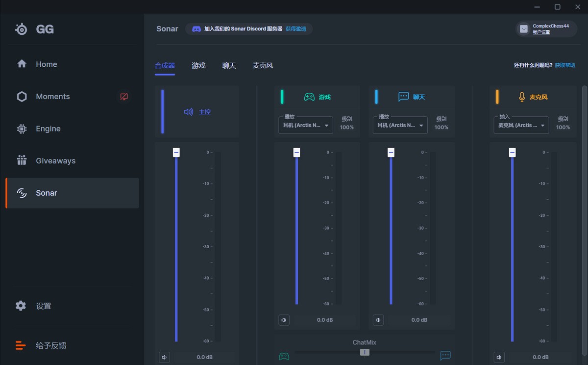588x365 pixels.
Task: Switch to the 麦克风 tab
Action: (x=263, y=66)
